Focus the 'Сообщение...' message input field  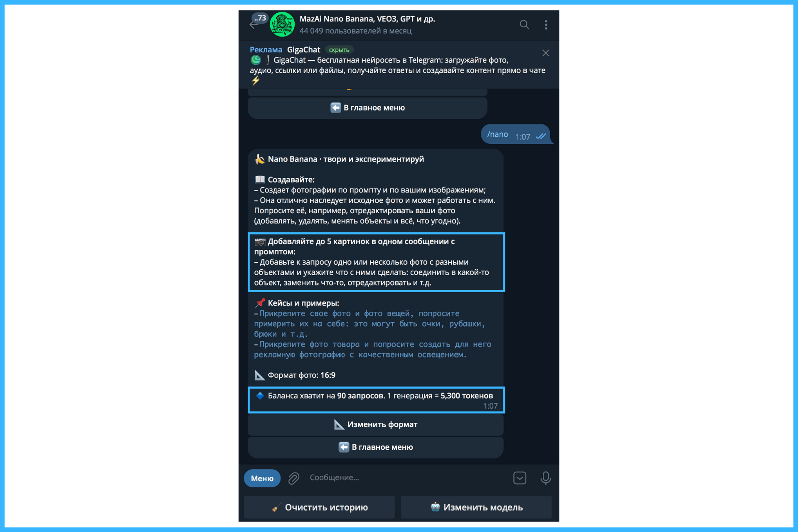[x=407, y=478]
